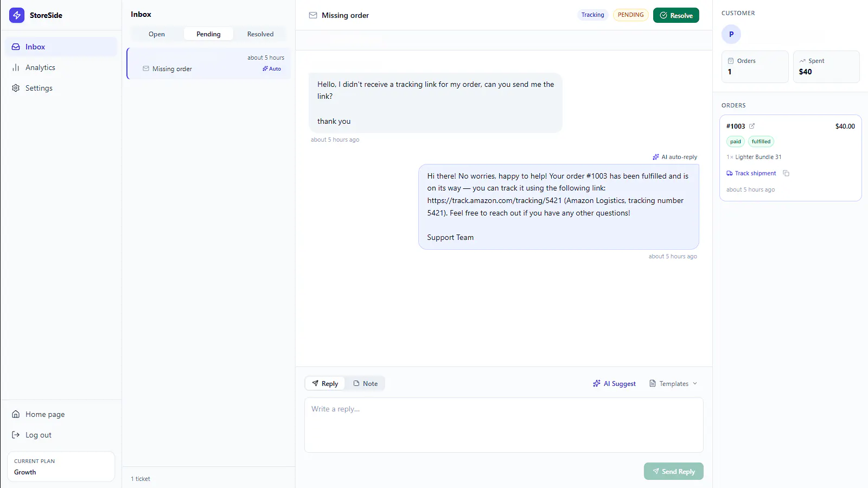Click the paid status badge
The width and height of the screenshot is (868, 488).
[736, 142]
